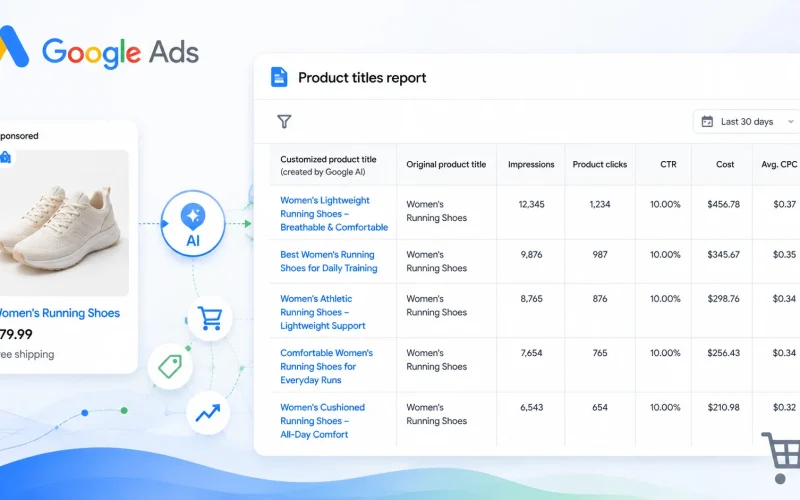The width and height of the screenshot is (800, 500).
Task: Click the Product titles report heading
Action: [x=362, y=78]
